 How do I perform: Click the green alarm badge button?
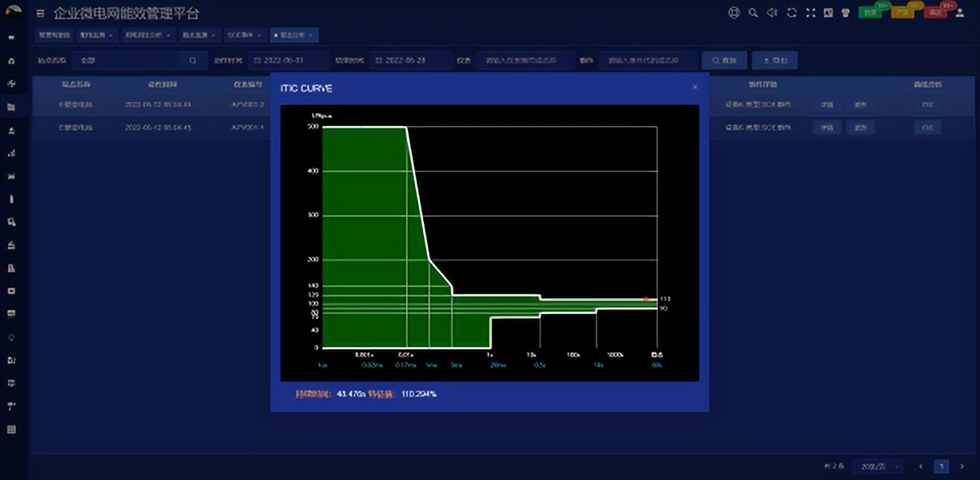click(870, 13)
